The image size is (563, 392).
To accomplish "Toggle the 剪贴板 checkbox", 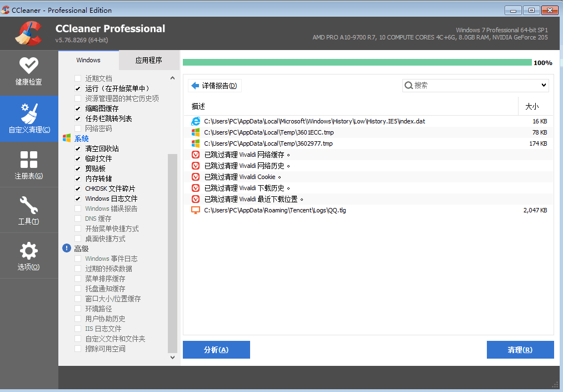I will [x=78, y=168].
